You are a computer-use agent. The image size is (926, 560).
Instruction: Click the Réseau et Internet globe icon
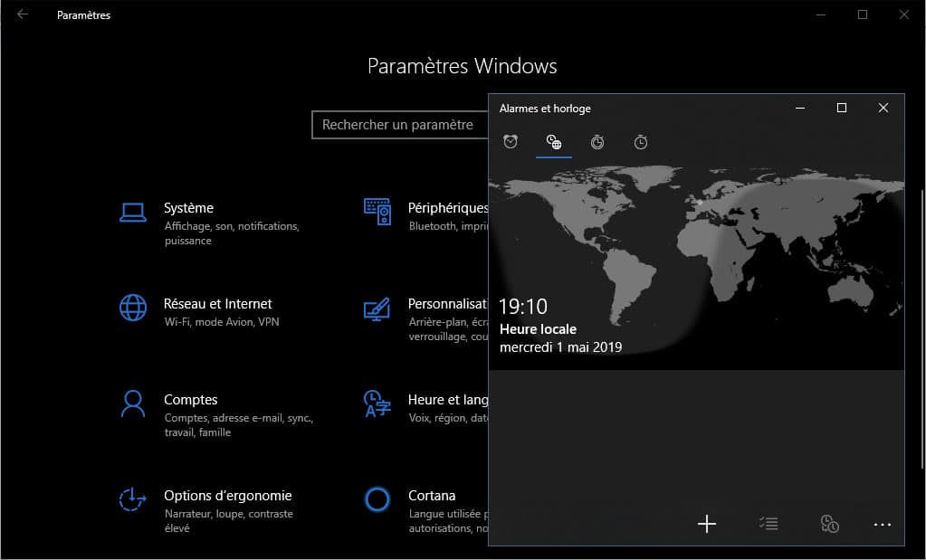[x=133, y=308]
